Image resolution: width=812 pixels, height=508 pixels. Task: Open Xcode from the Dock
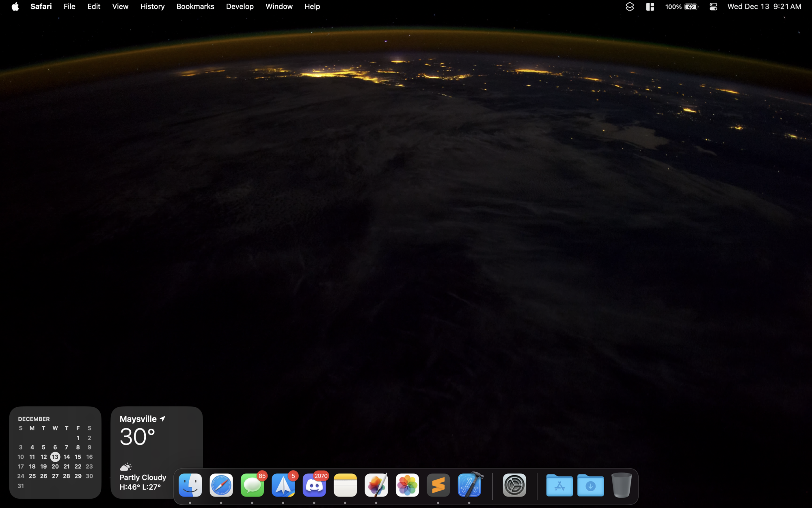point(469,485)
